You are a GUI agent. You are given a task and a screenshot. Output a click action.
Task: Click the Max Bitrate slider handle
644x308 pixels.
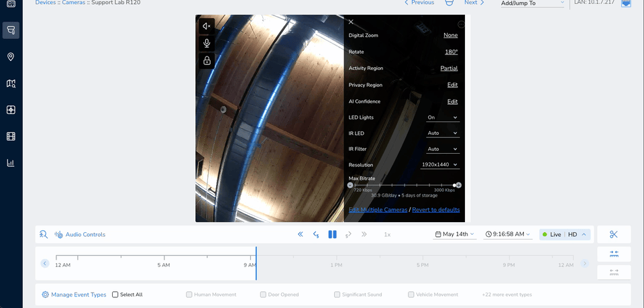point(454,185)
